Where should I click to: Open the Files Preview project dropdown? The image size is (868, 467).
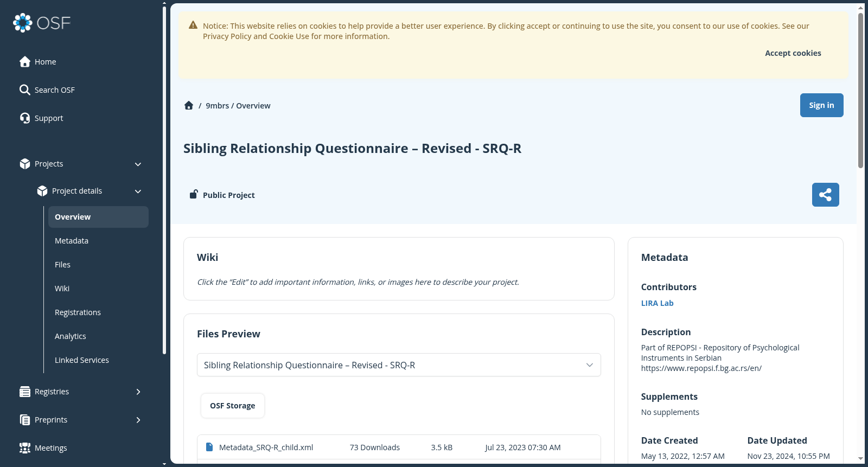click(x=399, y=365)
